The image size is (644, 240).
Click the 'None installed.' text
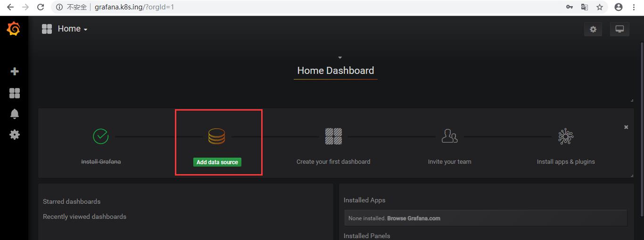pyautogui.click(x=367, y=218)
